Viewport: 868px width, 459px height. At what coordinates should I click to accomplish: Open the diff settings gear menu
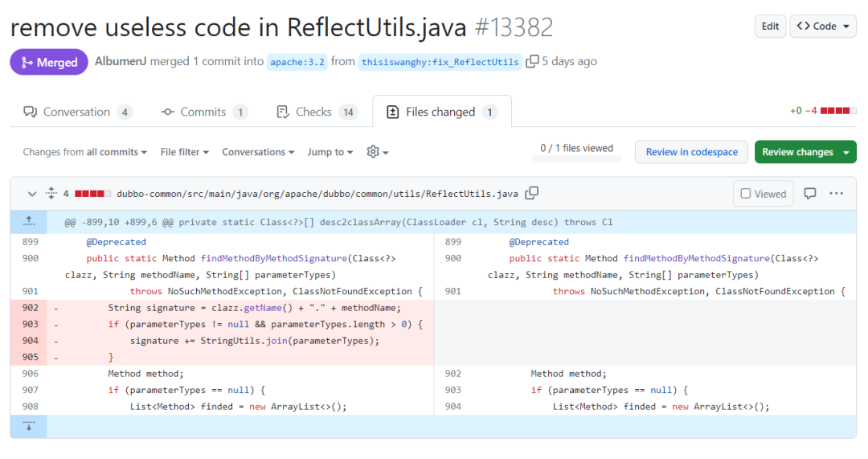(378, 152)
